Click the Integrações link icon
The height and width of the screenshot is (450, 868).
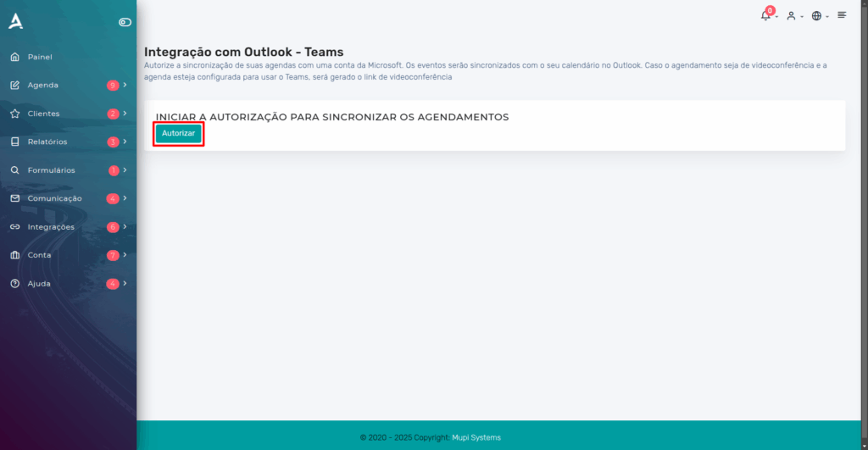15,227
